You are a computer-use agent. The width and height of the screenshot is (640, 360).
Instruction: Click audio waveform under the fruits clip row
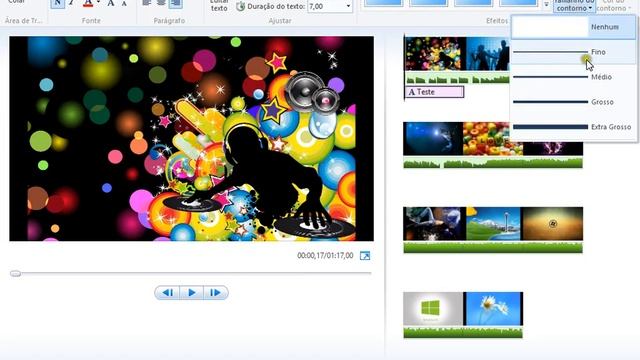click(493, 163)
